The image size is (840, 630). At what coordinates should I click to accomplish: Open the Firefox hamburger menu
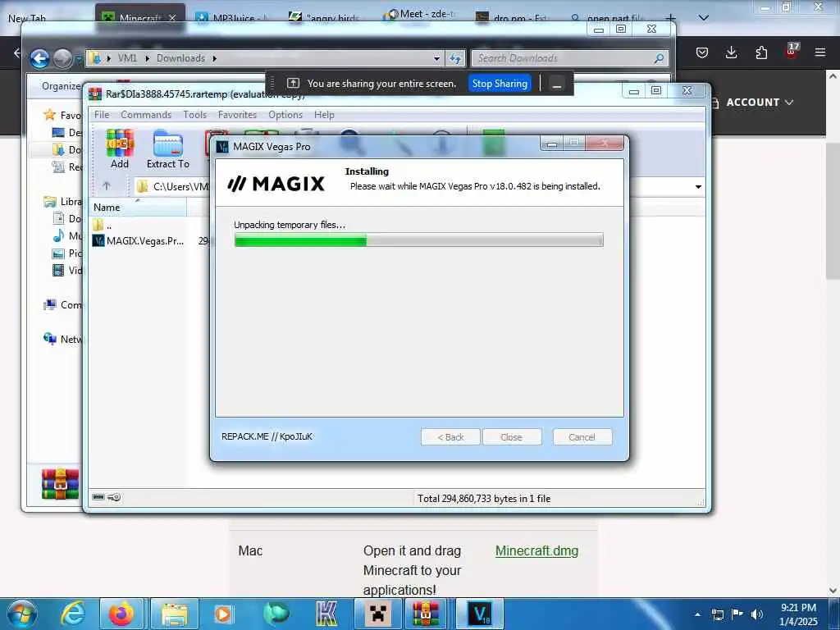click(820, 52)
